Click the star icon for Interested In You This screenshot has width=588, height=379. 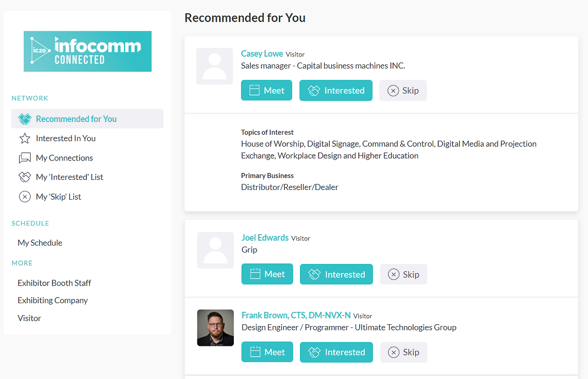(24, 138)
